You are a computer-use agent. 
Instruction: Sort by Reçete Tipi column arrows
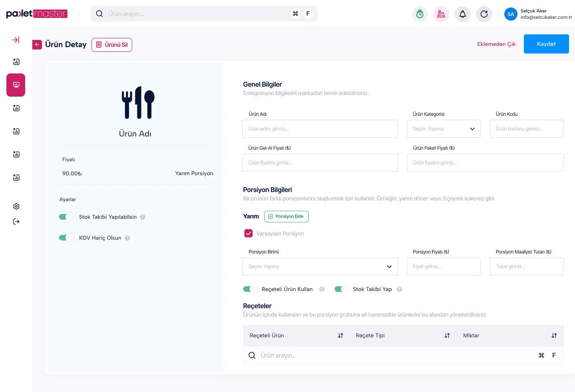(x=447, y=336)
